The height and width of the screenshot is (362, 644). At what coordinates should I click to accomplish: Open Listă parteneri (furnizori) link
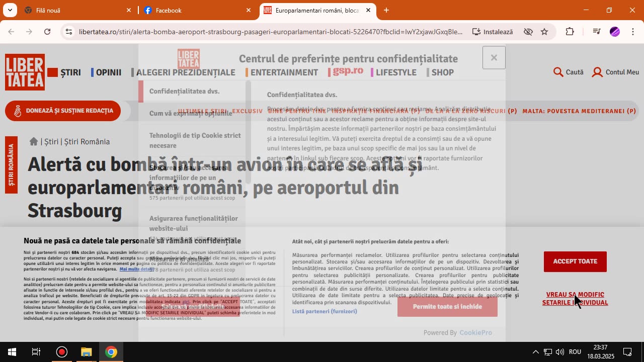[325, 312]
